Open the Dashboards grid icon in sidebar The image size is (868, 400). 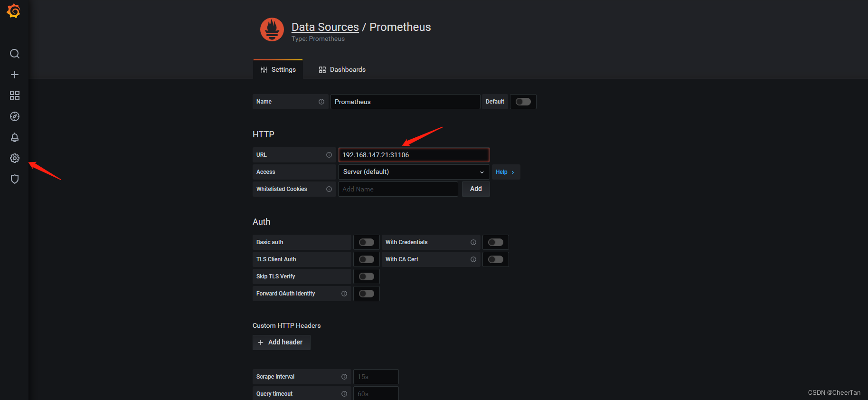click(15, 95)
